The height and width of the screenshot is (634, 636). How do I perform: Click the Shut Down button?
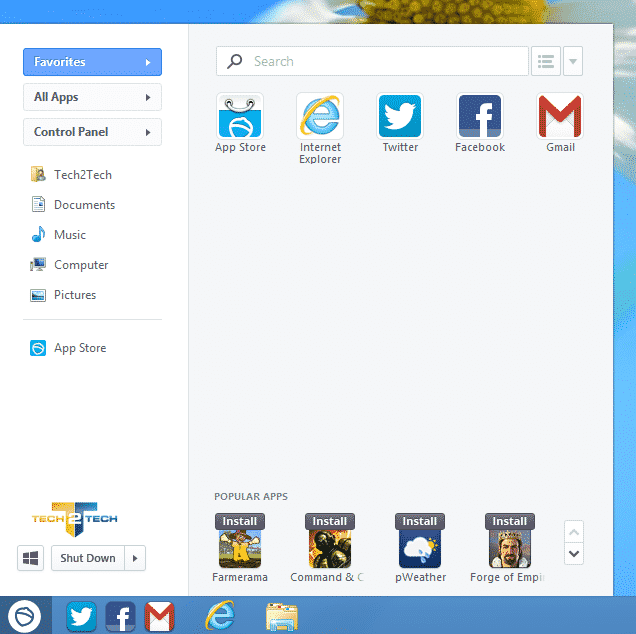click(x=87, y=558)
